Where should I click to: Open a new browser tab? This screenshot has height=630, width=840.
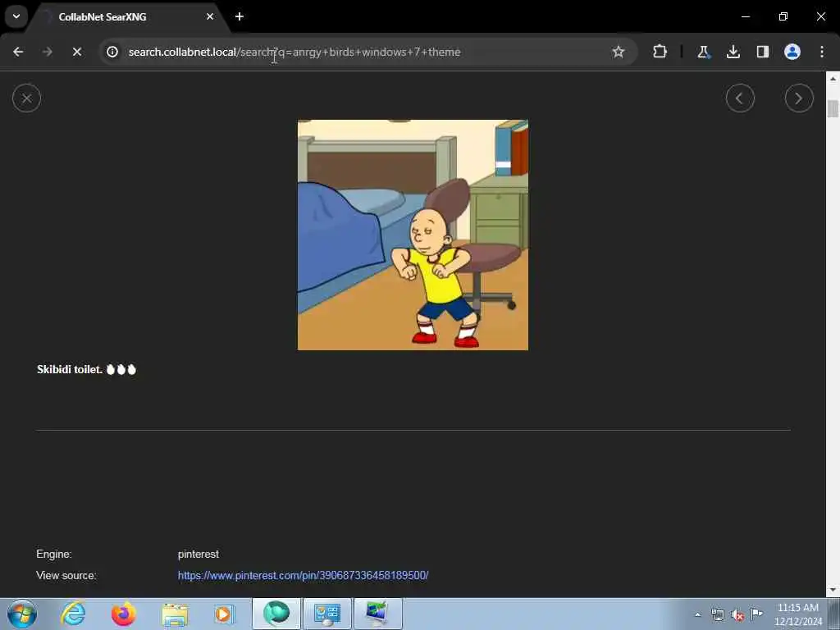[x=240, y=16]
